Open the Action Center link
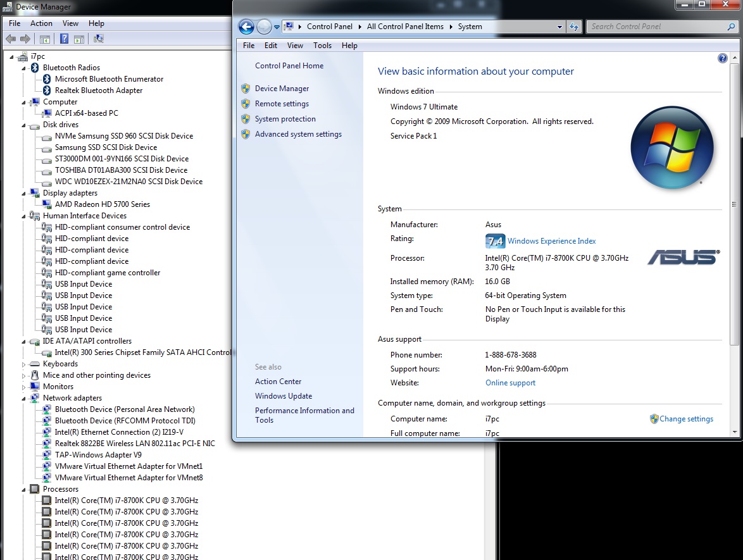 [x=278, y=382]
